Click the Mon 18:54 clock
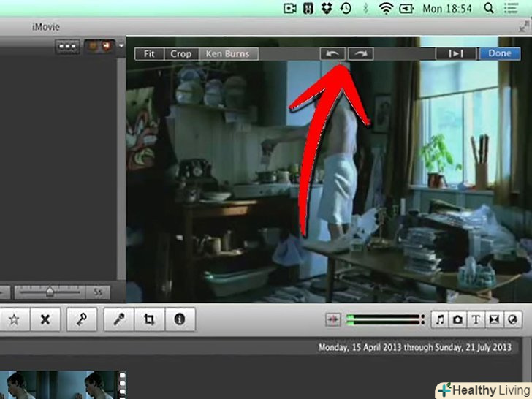 447,9
